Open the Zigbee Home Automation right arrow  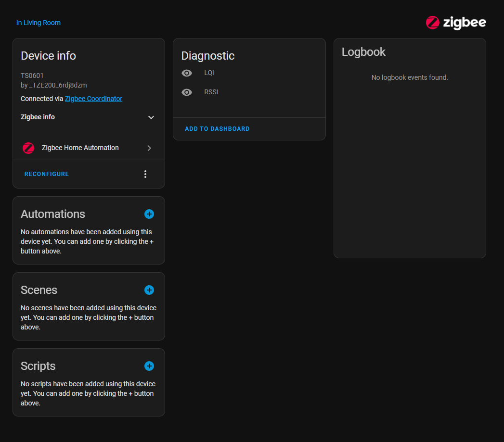click(x=149, y=148)
